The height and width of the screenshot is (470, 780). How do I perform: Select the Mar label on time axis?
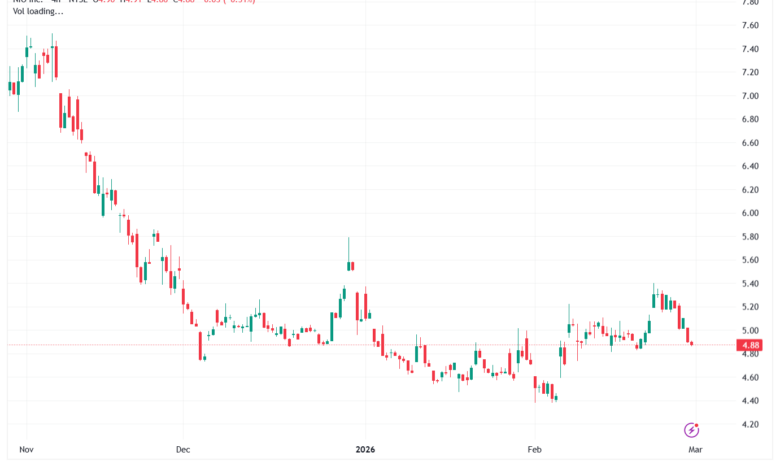point(694,451)
